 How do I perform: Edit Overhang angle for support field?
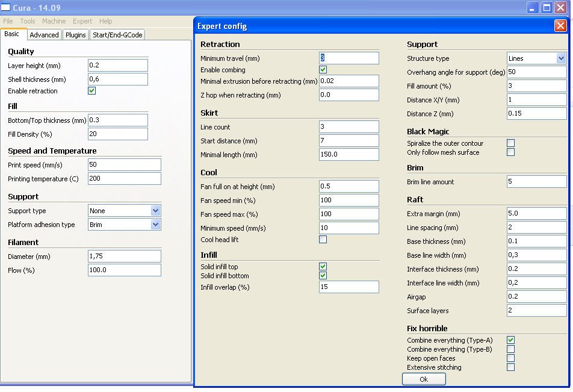tap(537, 72)
